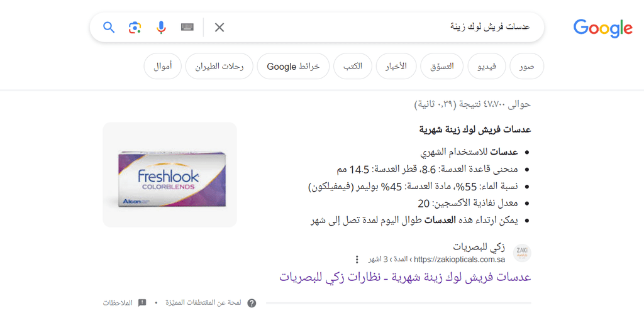Click the زكي للبصريات site name

point(479,248)
